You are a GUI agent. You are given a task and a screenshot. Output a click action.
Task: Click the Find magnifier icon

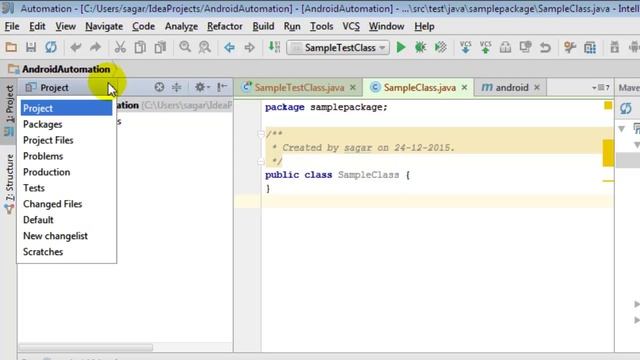pos(185,47)
